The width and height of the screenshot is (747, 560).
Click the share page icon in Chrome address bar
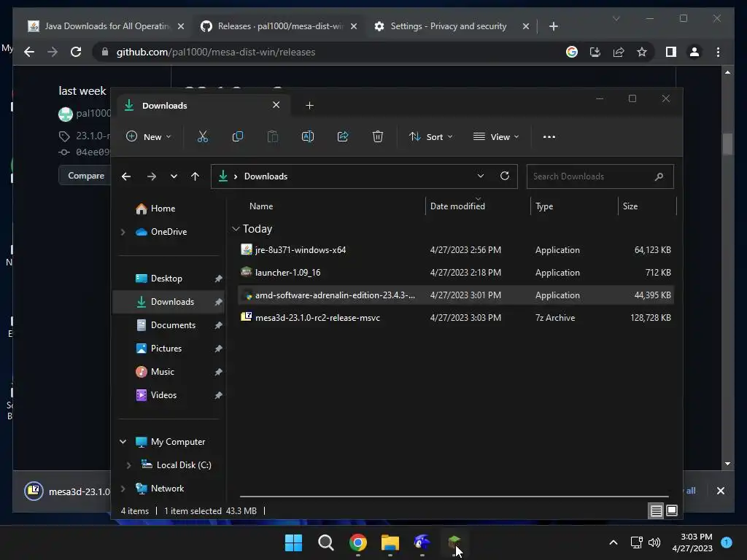619,52
